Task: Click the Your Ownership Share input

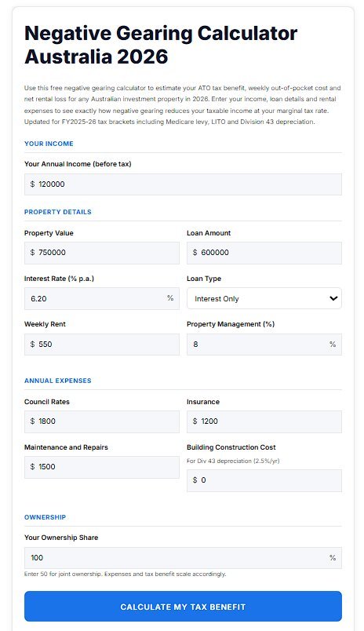Action: click(183, 558)
